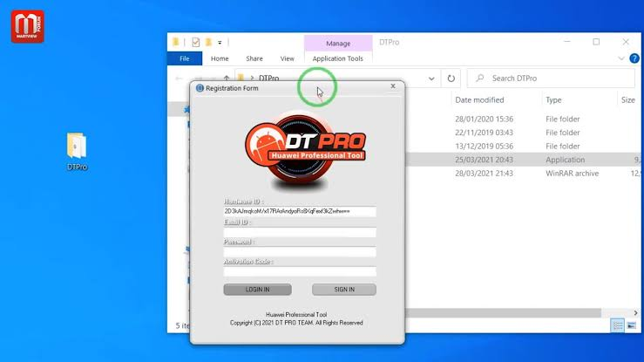Select the row dated 13/12/2019 05:36
Viewport: 644px width, 362px height.
pyautogui.click(x=522, y=146)
